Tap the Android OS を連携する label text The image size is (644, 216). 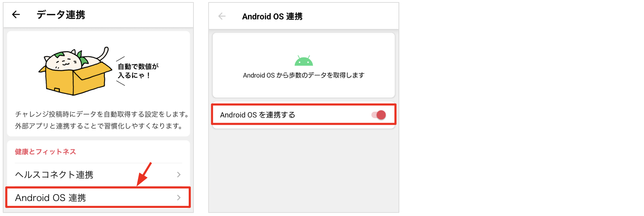(x=258, y=115)
